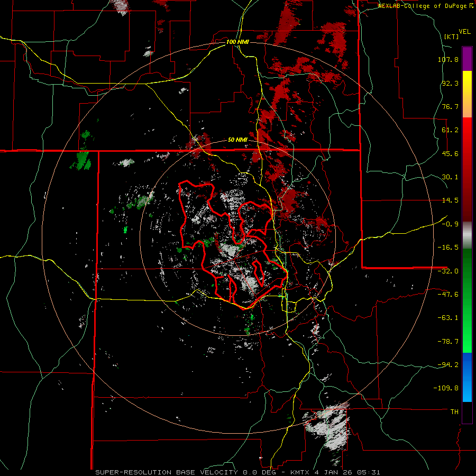Click the -78.7 value on the velocity scale
This screenshot has height=476, width=476.
click(448, 342)
